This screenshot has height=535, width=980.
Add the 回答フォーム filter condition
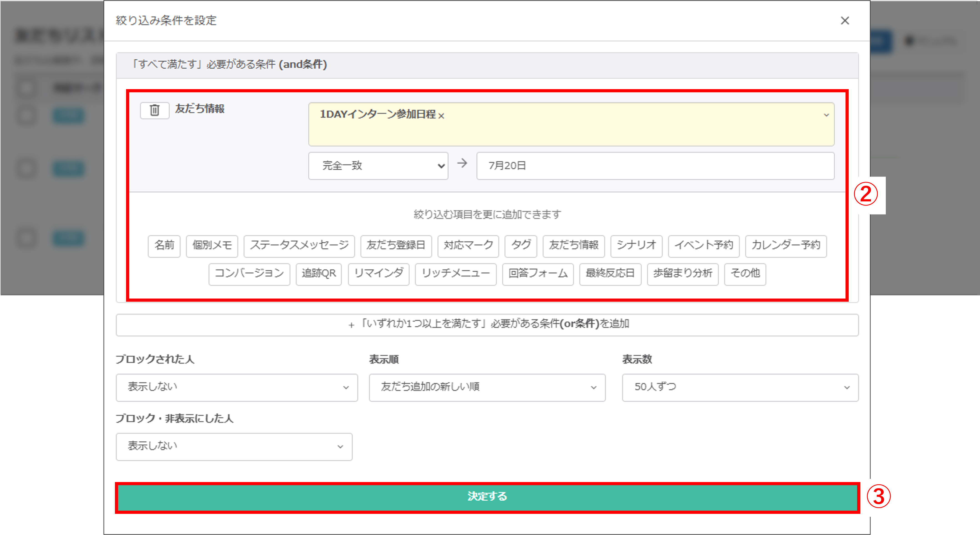point(537,274)
